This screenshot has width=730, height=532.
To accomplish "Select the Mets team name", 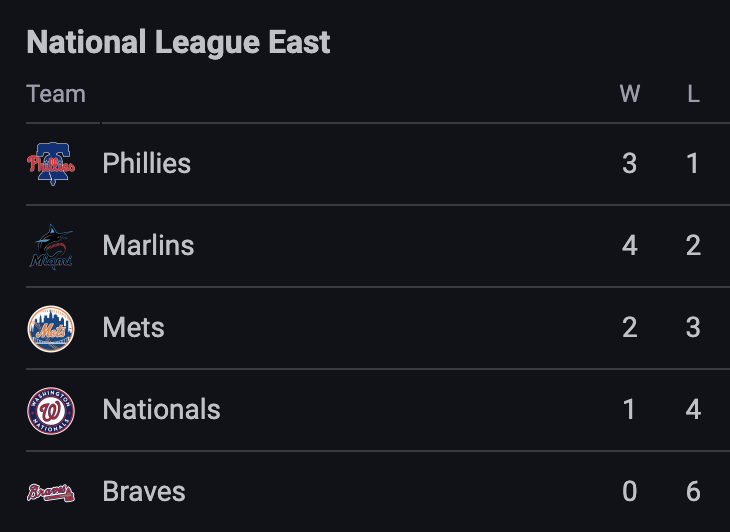I will click(133, 328).
